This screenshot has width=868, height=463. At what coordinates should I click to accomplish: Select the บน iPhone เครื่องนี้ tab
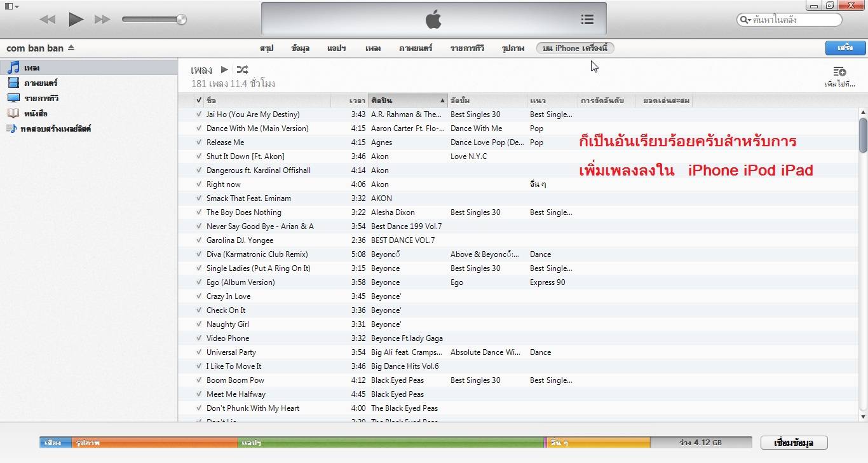(575, 48)
